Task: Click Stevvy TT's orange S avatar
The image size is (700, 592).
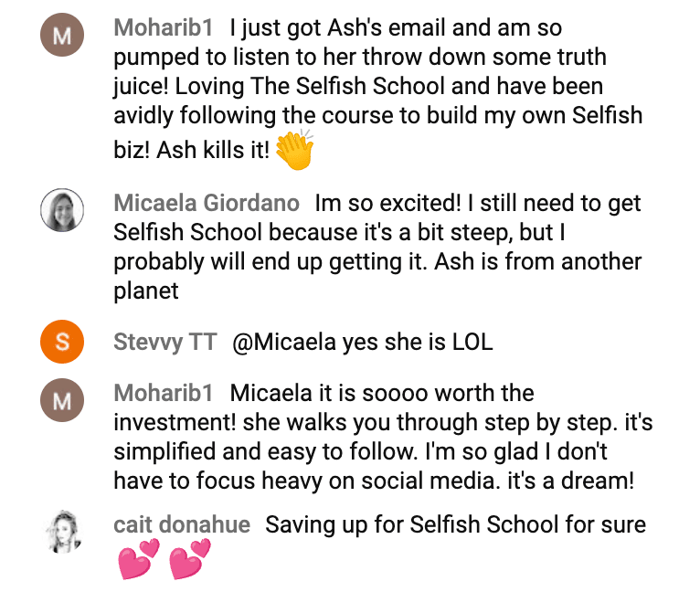Action: [x=62, y=342]
